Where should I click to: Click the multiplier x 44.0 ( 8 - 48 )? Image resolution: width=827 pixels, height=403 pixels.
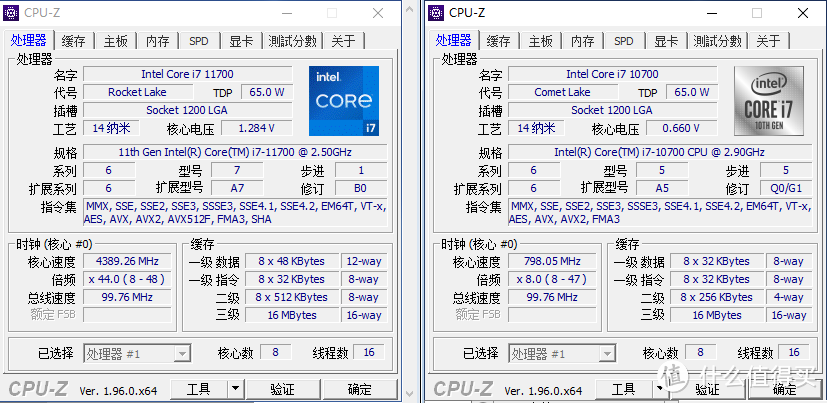tap(128, 279)
